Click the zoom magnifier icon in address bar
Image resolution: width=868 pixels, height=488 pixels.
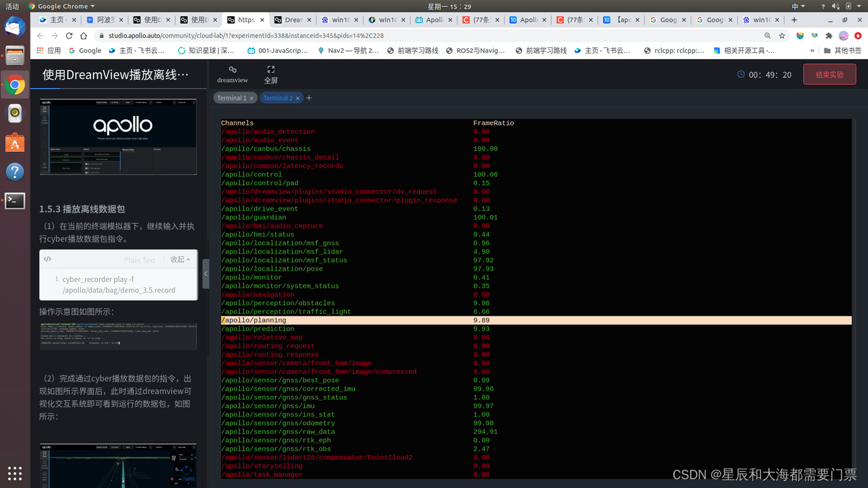click(768, 35)
